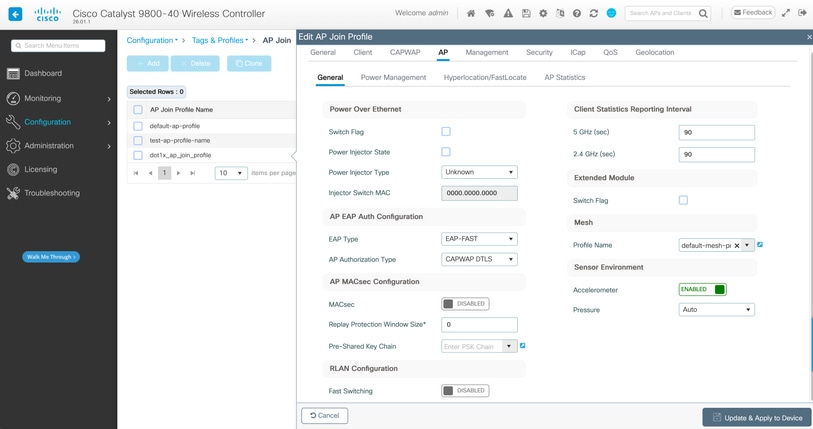
Task: Open link icon beside Mesh Profile Name
Action: [x=760, y=244]
